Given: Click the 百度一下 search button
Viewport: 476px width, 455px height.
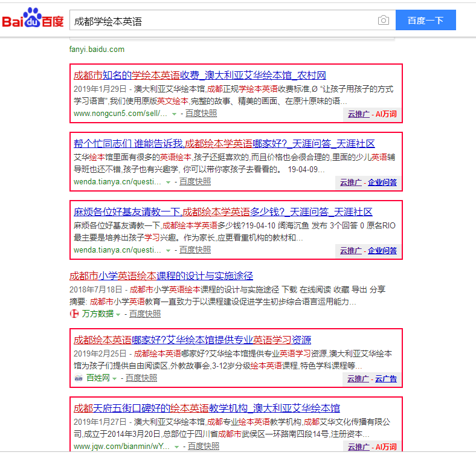Looking at the screenshot, I should [x=426, y=20].
